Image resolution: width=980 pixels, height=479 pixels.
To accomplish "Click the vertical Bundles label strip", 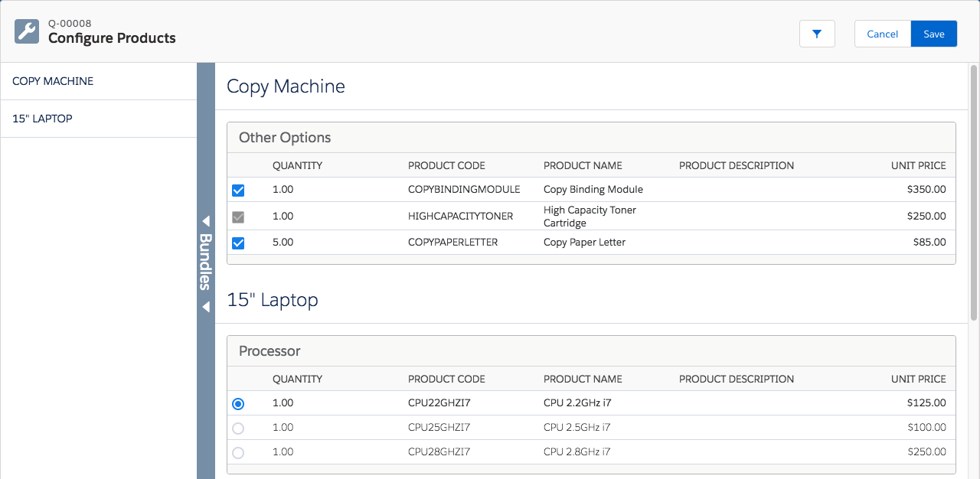I will (206, 262).
